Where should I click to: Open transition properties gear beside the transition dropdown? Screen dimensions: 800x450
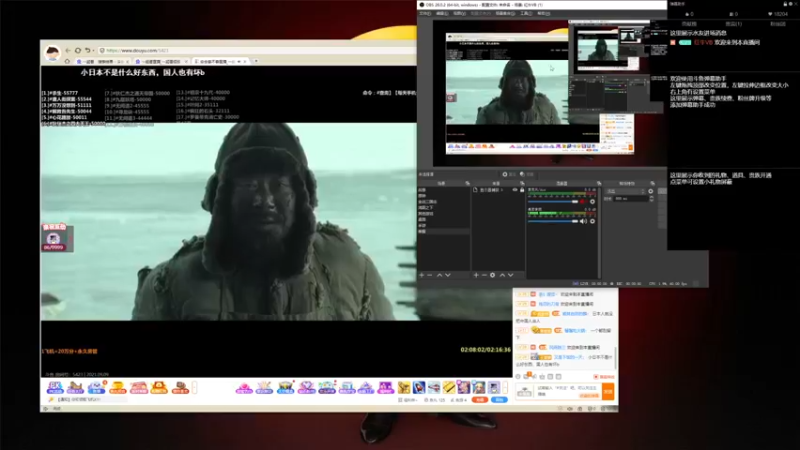pyautogui.click(x=651, y=191)
